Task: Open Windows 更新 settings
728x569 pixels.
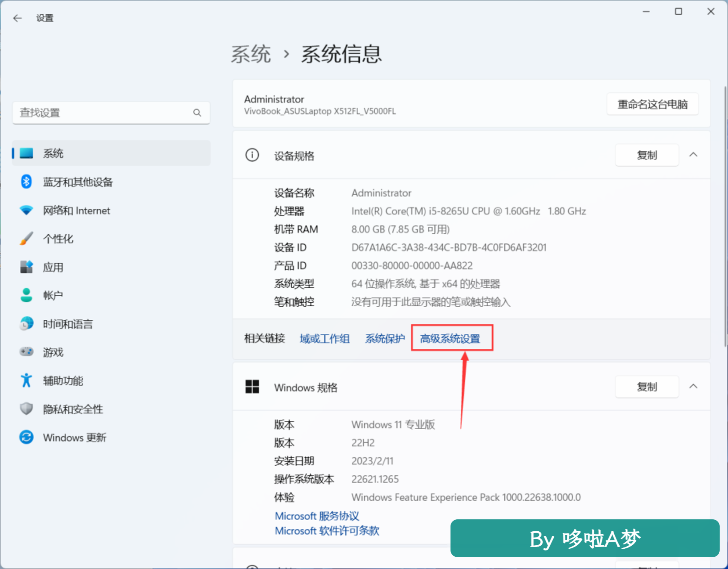Action: pos(111,437)
